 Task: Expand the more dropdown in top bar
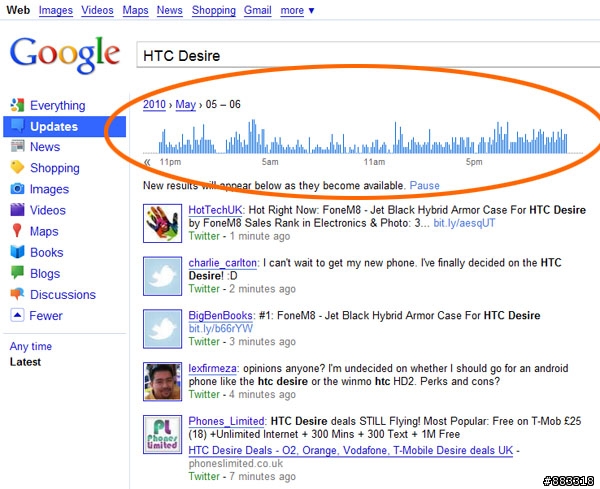tap(297, 10)
